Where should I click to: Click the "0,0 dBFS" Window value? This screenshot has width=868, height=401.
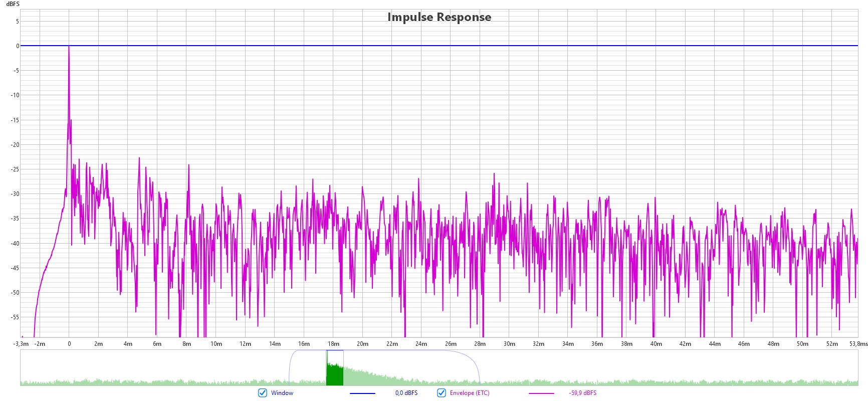coord(406,393)
